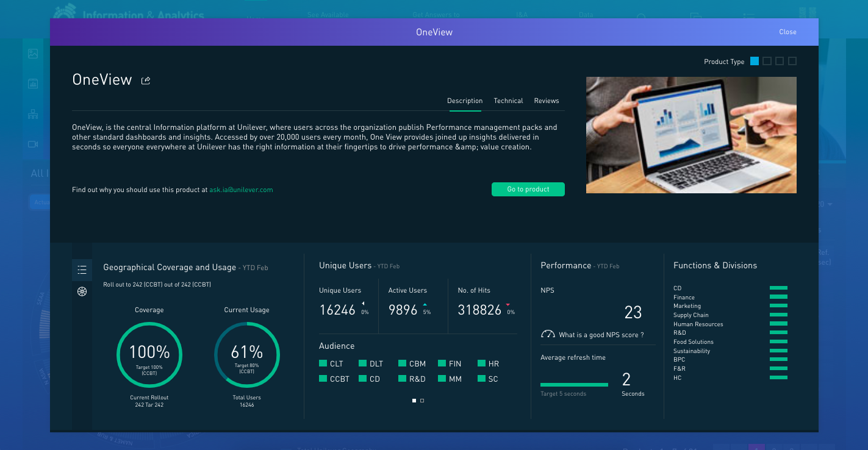Click the Current Usage 61% ring chart
Screen dimensions: 868x450
click(x=247, y=355)
